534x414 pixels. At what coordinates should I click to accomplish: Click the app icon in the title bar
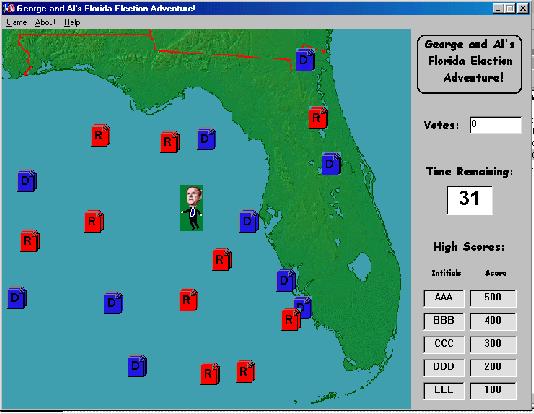(x=9, y=8)
